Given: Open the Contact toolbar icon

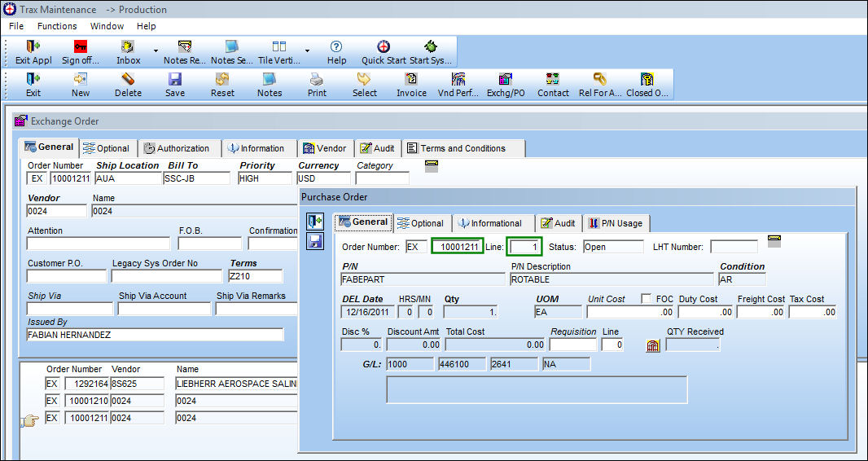Looking at the screenshot, I should (x=553, y=85).
